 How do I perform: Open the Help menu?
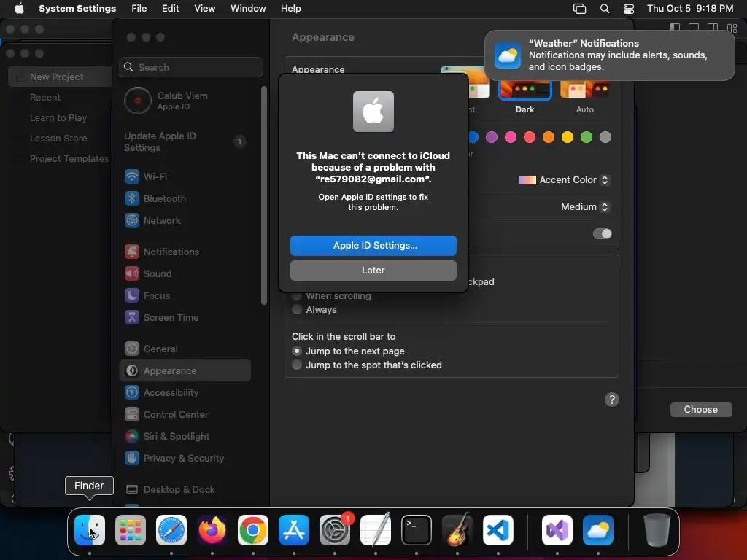pos(290,9)
